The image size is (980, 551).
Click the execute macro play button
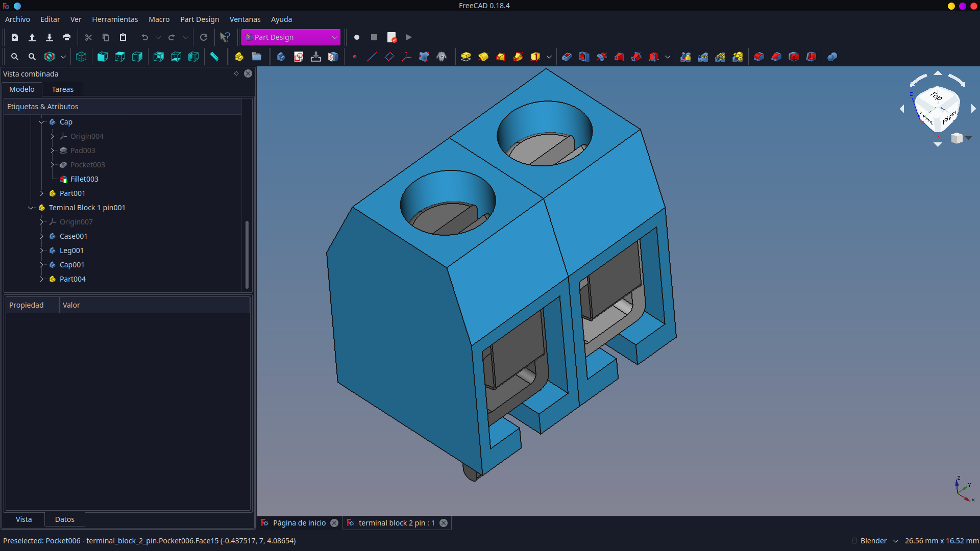409,37
